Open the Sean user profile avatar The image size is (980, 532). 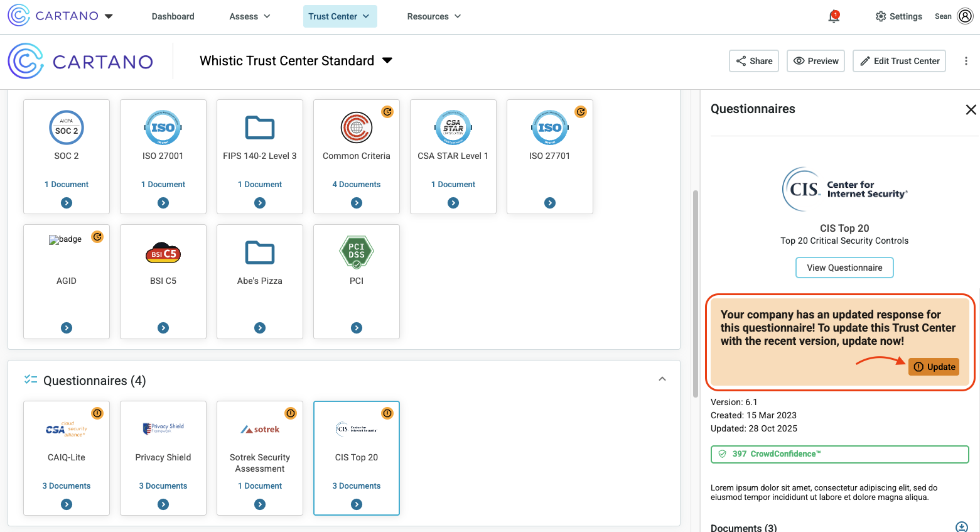pyautogui.click(x=965, y=16)
